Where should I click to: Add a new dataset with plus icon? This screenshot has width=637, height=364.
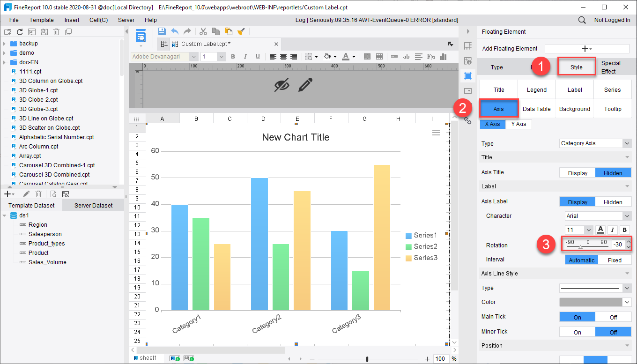(7, 193)
